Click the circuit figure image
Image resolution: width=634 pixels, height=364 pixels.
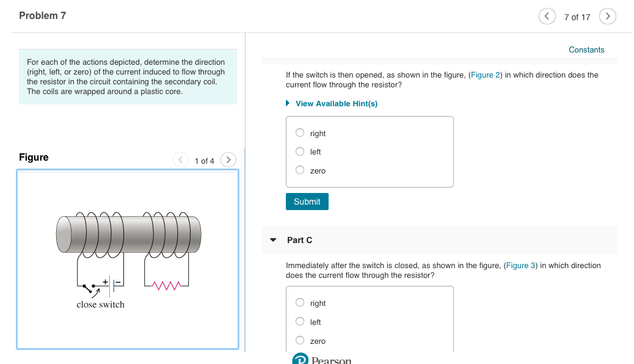[127, 259]
